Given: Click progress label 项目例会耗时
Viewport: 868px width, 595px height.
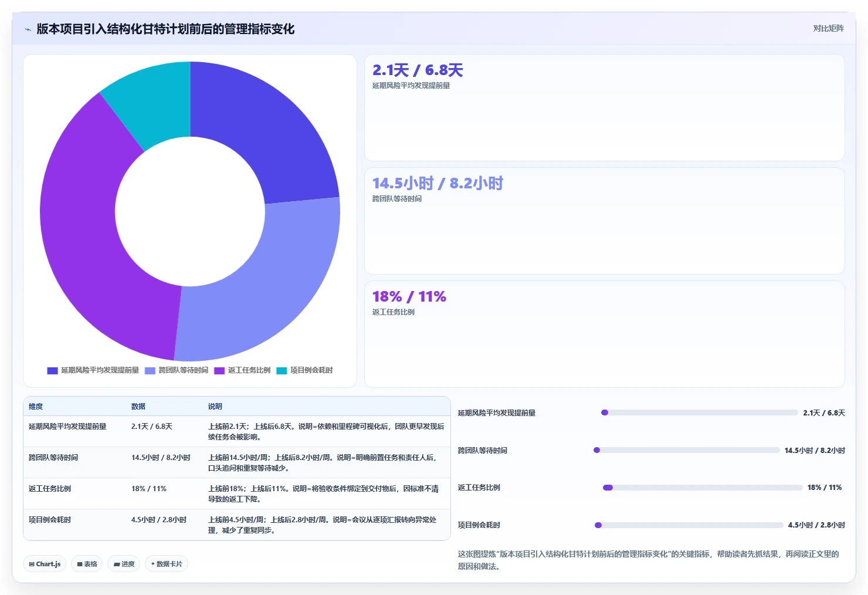Looking at the screenshot, I should click(x=479, y=525).
